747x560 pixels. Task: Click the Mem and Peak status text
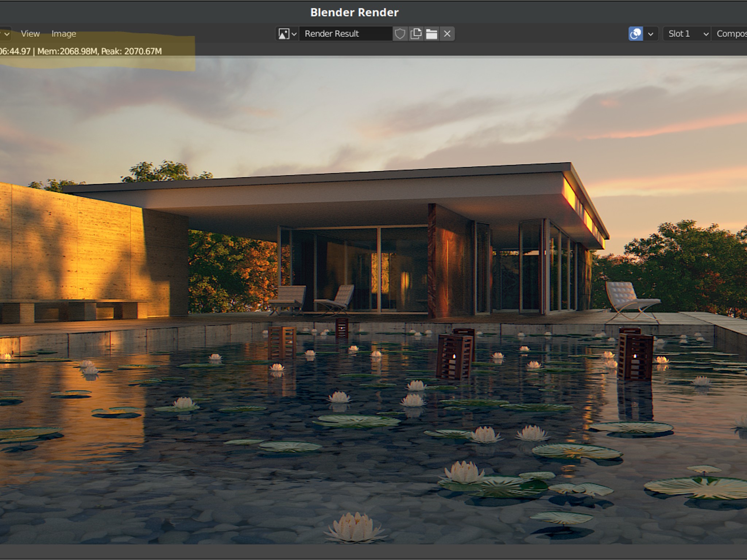(x=99, y=51)
